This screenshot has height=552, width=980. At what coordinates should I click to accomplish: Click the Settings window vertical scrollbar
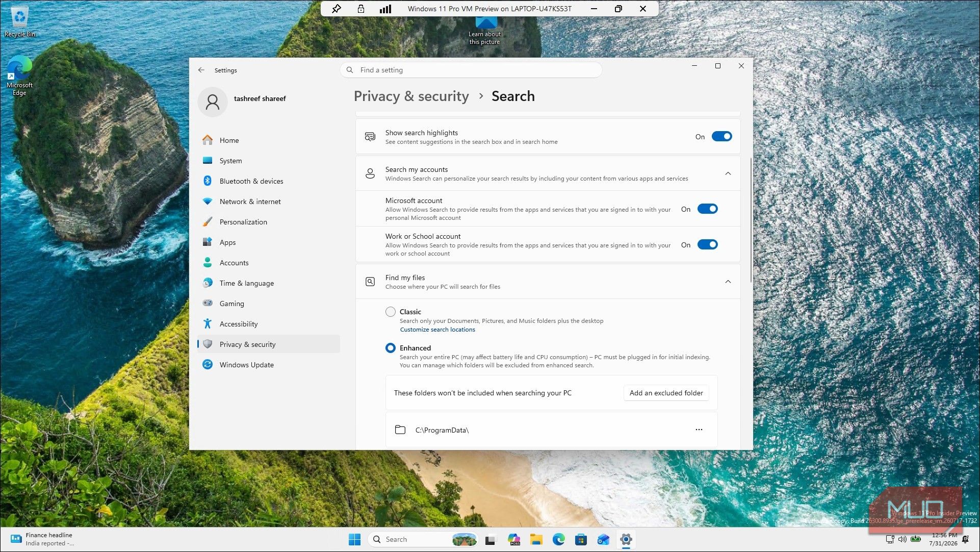751,219
